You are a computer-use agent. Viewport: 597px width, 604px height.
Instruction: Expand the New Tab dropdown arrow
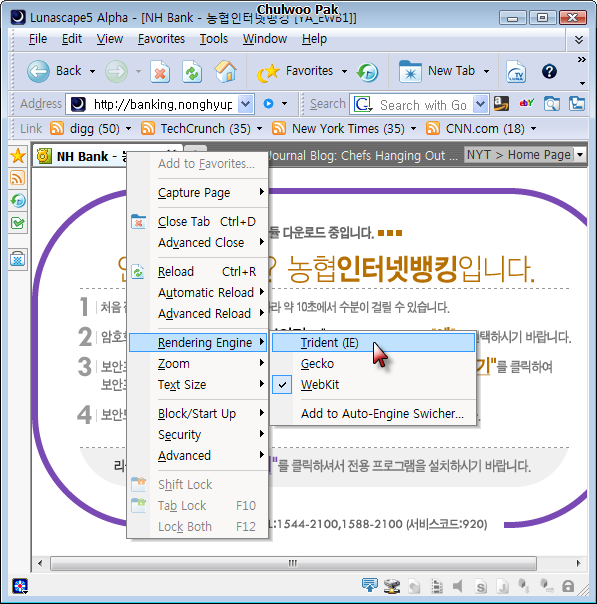[486, 72]
